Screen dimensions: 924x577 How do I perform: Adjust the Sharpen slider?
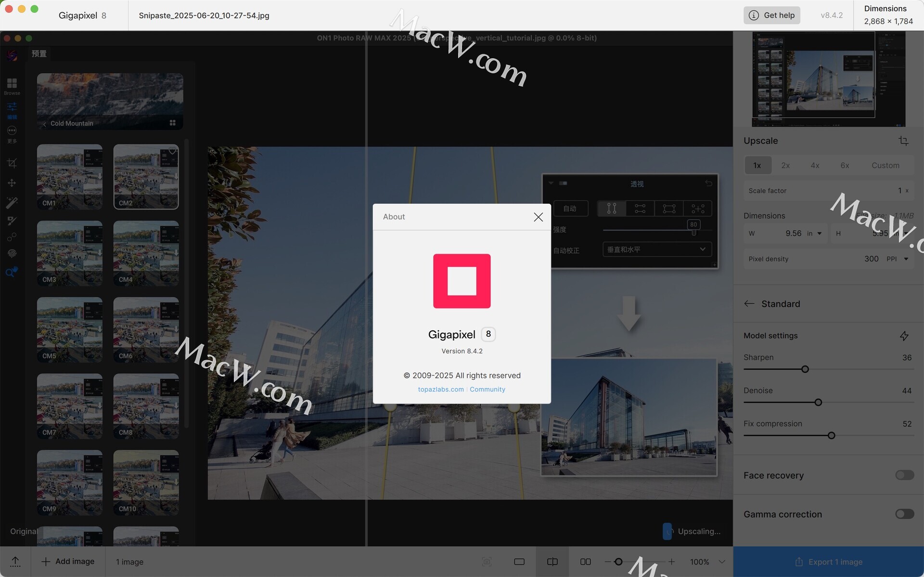[x=805, y=369]
